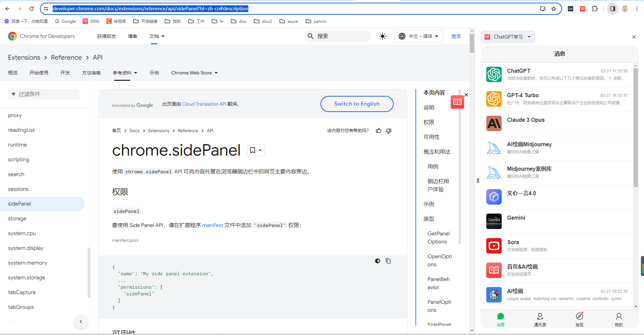Open 我的 in the chat side panel
Screen dimensions: 644x335
click(618, 319)
